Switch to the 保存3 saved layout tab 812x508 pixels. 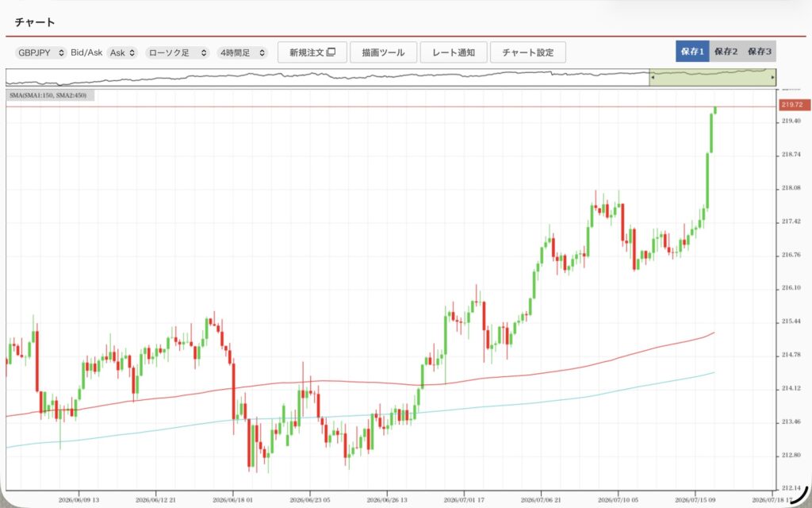[x=759, y=52]
